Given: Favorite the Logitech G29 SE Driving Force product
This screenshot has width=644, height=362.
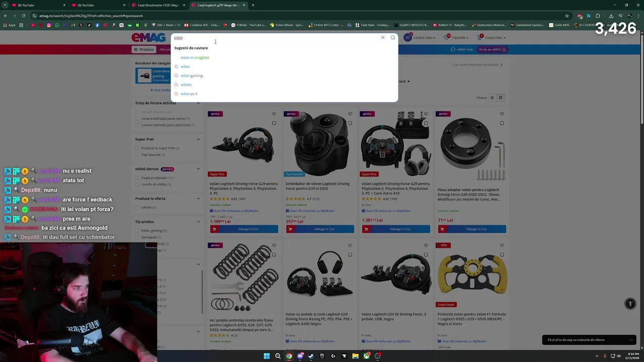Looking at the screenshot, I should (426, 245).
